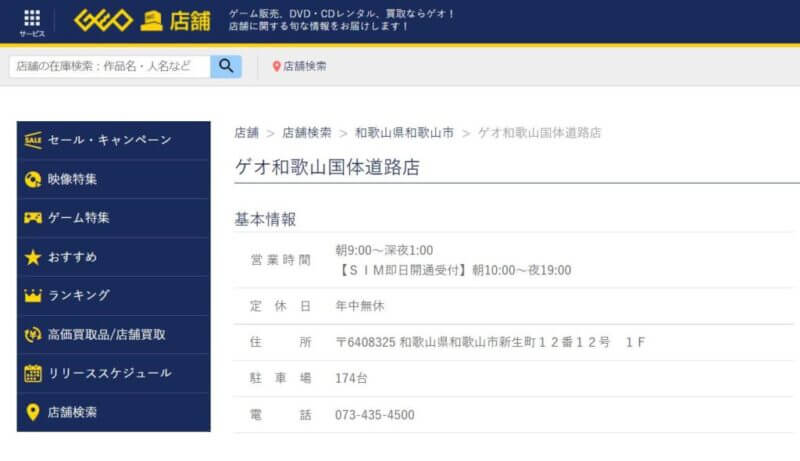This screenshot has width=800, height=461.
Task: Click business hours 朝9:00～深夜1:00
Action: pyautogui.click(x=384, y=250)
